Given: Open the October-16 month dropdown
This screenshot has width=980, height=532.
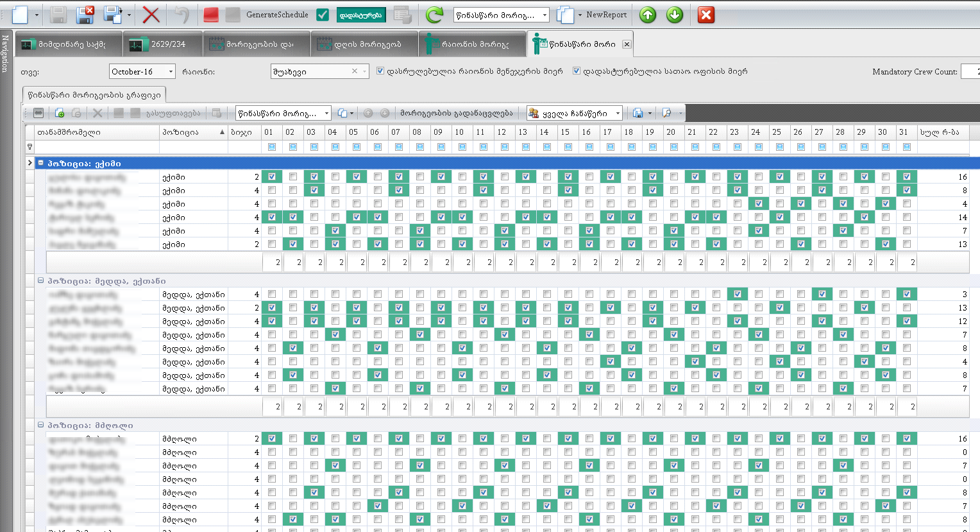Looking at the screenshot, I should click(171, 71).
